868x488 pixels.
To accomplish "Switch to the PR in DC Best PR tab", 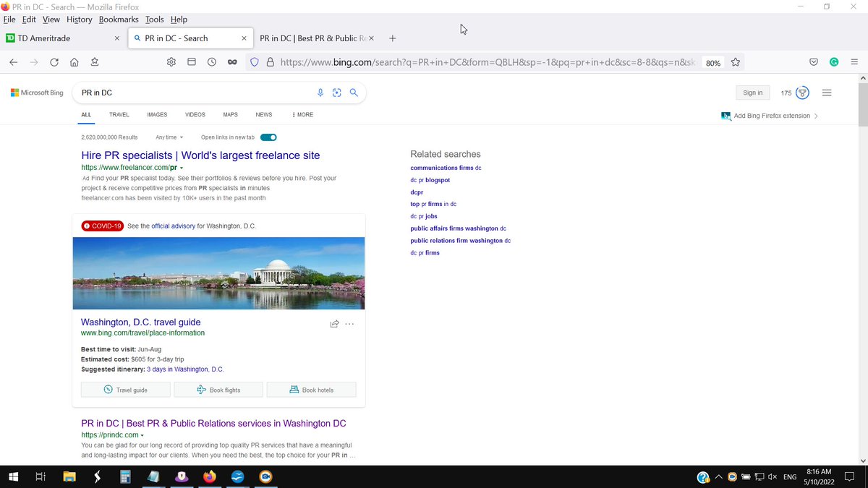I will [317, 38].
